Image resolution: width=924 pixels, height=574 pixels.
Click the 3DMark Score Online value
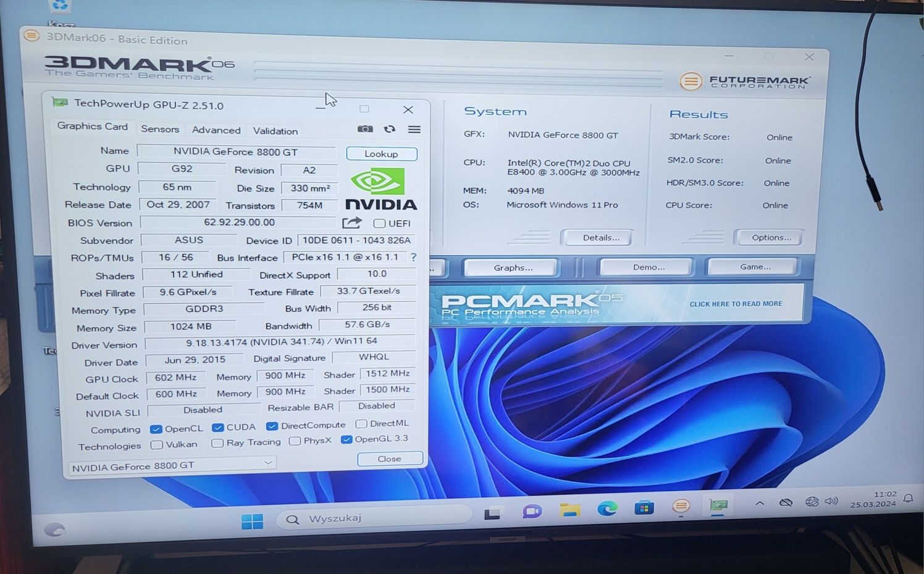pos(779,137)
